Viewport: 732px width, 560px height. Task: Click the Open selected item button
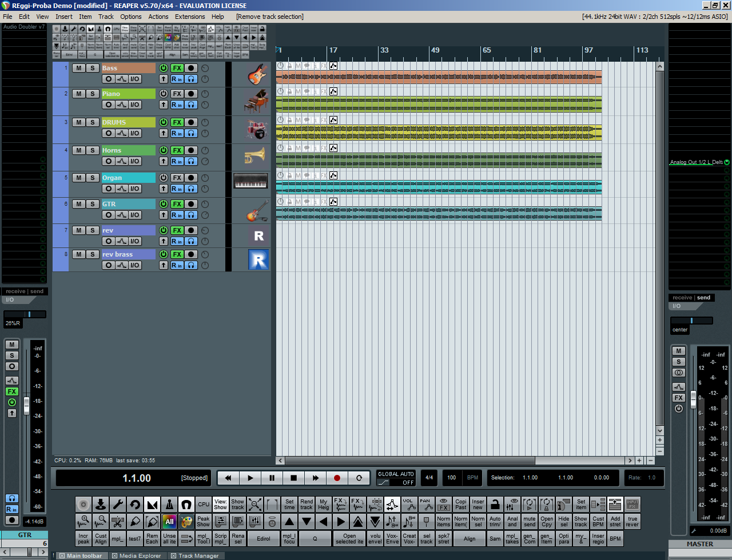(x=349, y=538)
